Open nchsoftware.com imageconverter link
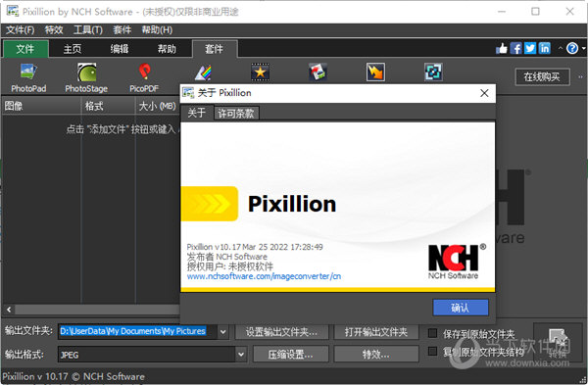 click(264, 276)
